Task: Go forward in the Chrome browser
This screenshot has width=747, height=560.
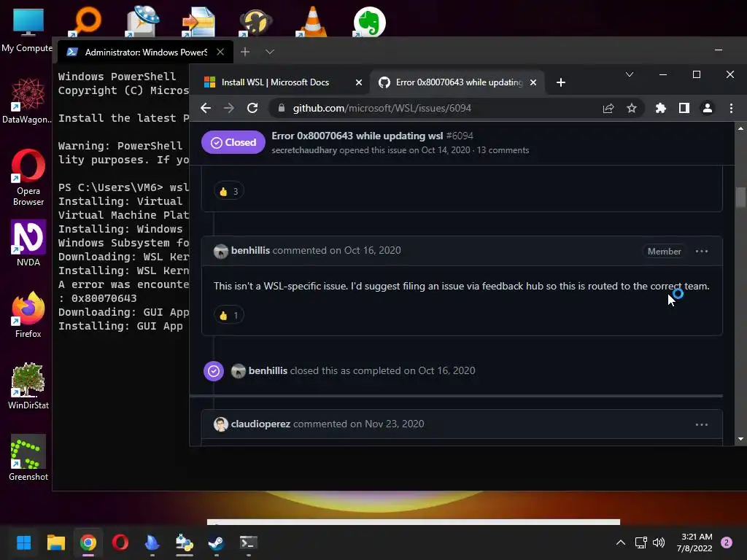Action: (228, 108)
